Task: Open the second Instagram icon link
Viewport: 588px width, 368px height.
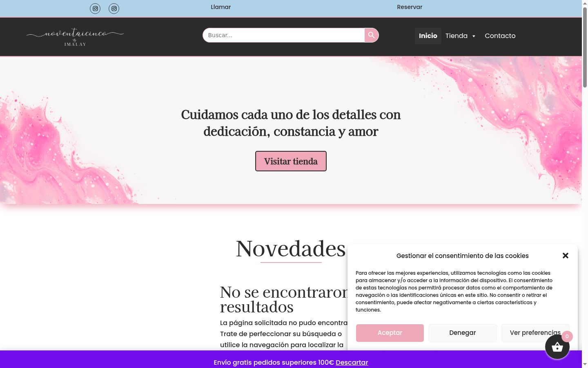Action: (114, 8)
